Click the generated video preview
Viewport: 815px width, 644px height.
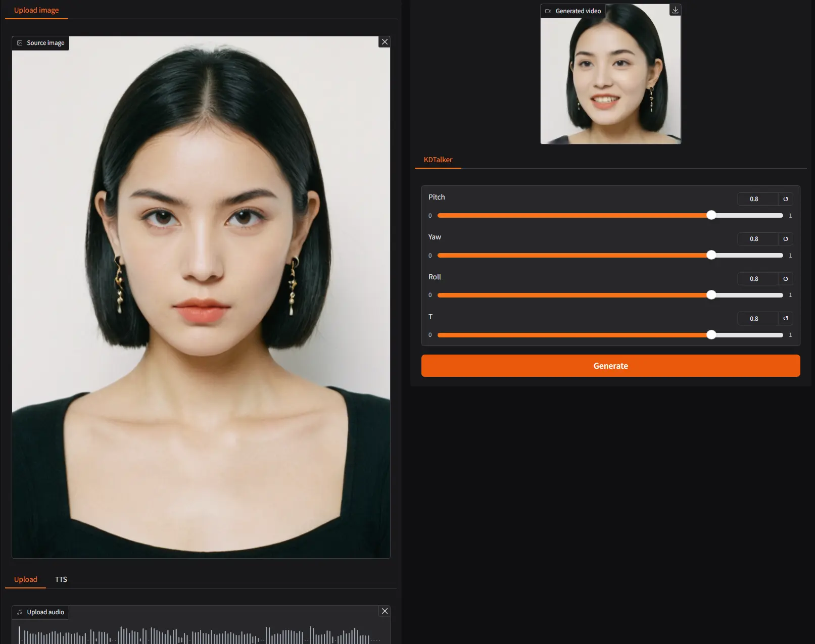coord(610,74)
